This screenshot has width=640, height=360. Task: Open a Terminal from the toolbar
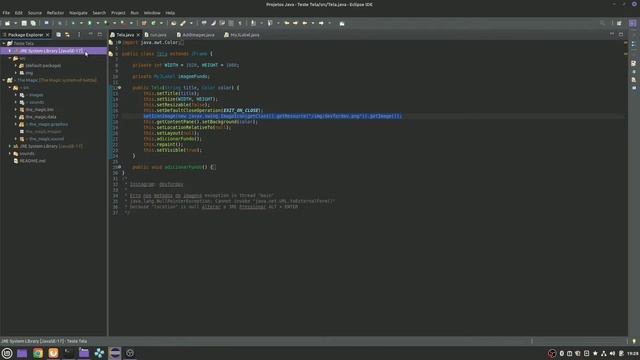47,23
